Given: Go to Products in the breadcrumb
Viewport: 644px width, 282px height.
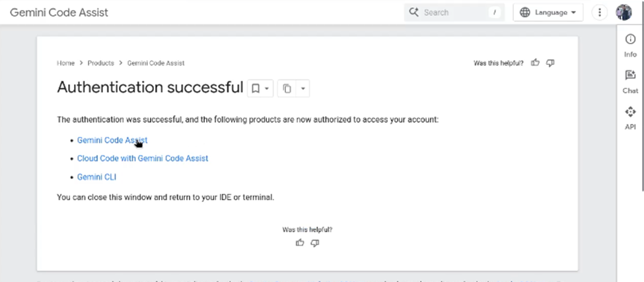Looking at the screenshot, I should (x=101, y=63).
